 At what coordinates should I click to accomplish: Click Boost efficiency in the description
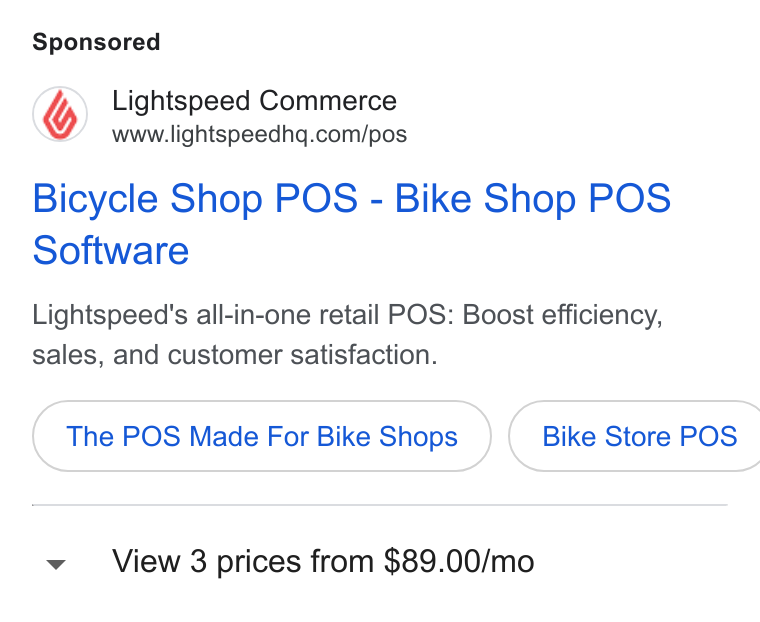[562, 315]
